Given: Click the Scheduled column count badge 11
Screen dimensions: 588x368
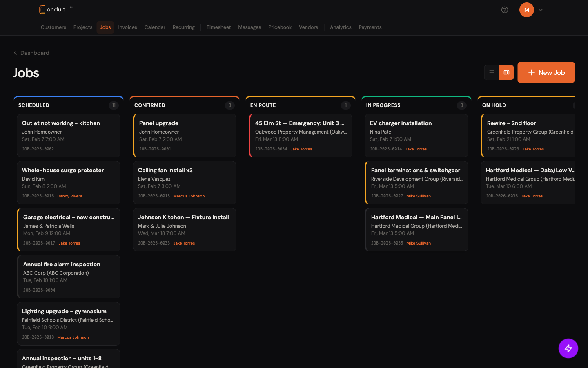Looking at the screenshot, I should tap(114, 105).
